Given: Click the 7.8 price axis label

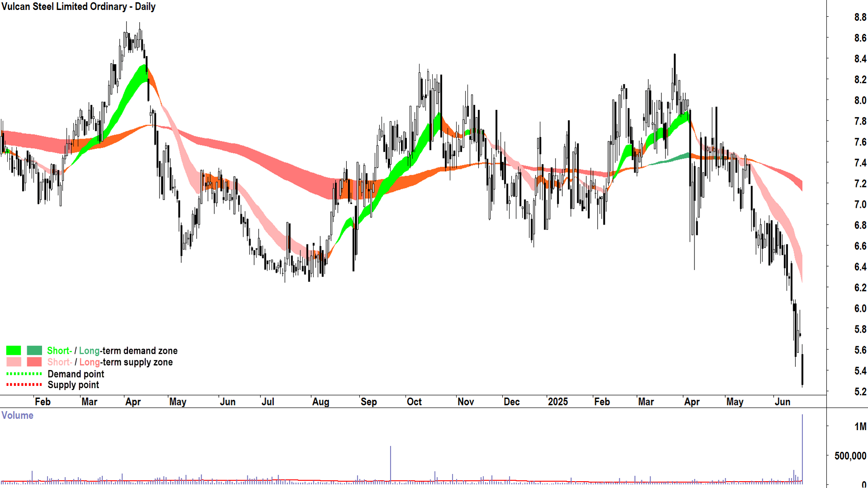Looking at the screenshot, I should click(860, 121).
